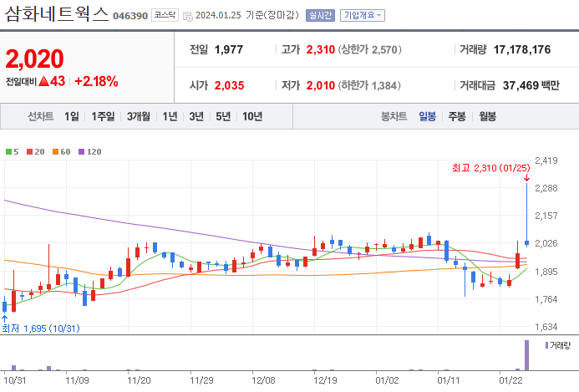Click the 거래량 volume legend marker
The image size is (579, 392).
(x=547, y=345)
